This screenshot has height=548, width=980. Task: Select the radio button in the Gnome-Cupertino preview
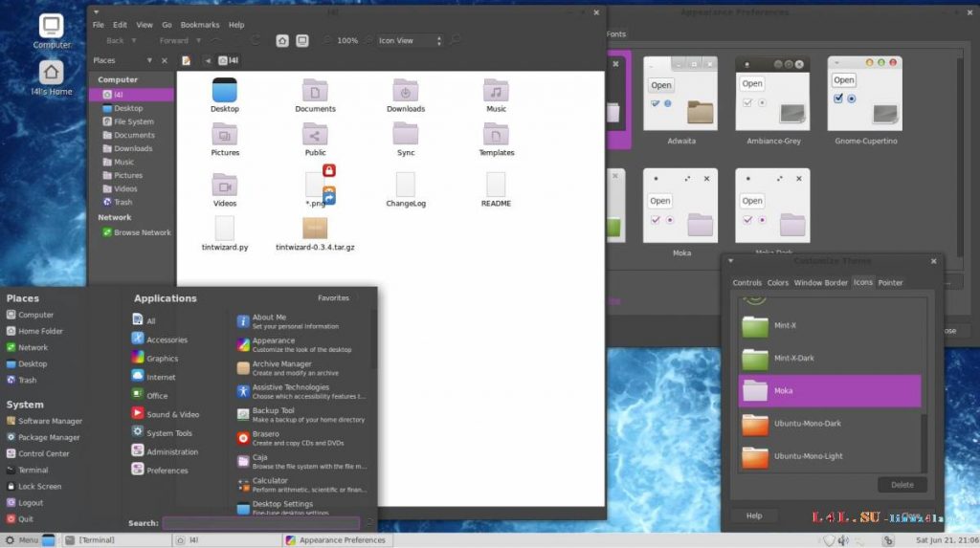click(x=851, y=99)
